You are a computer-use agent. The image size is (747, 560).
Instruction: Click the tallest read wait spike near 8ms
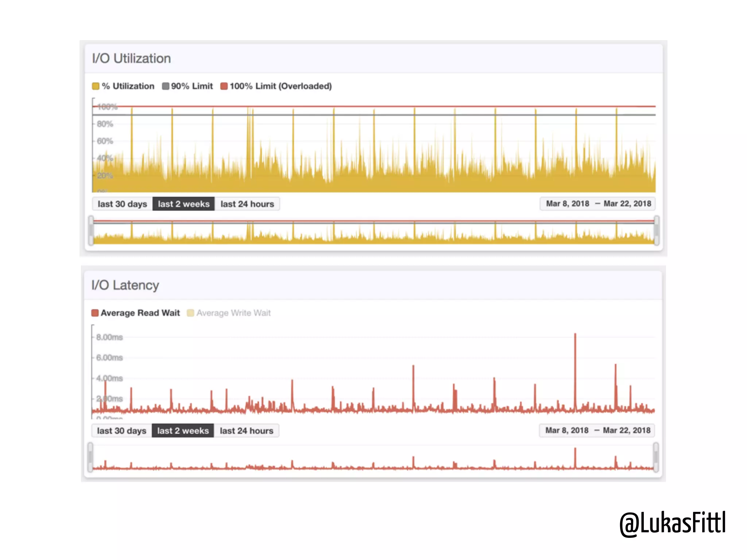pos(575,335)
